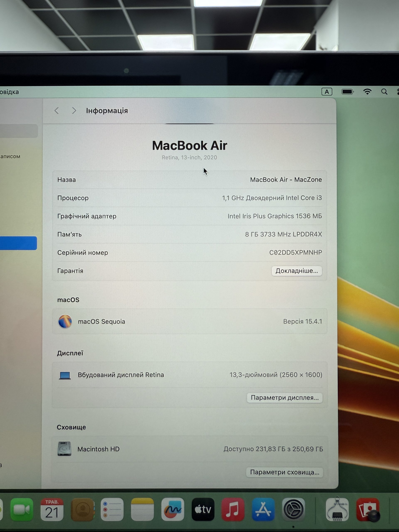Viewport: 399px width, 532px height.
Task: Go forward with the right chevron
Action: click(x=74, y=111)
